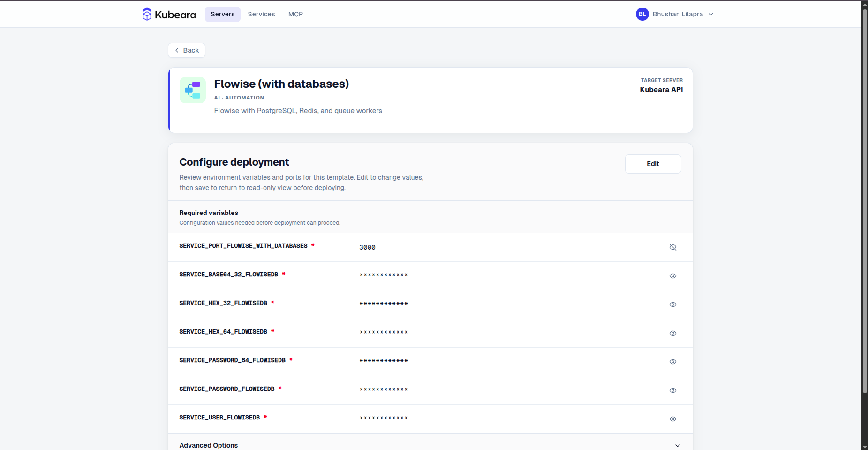Reveal SERVICE_USER_FLOWISEDB value
The width and height of the screenshot is (868, 450).
tap(673, 419)
